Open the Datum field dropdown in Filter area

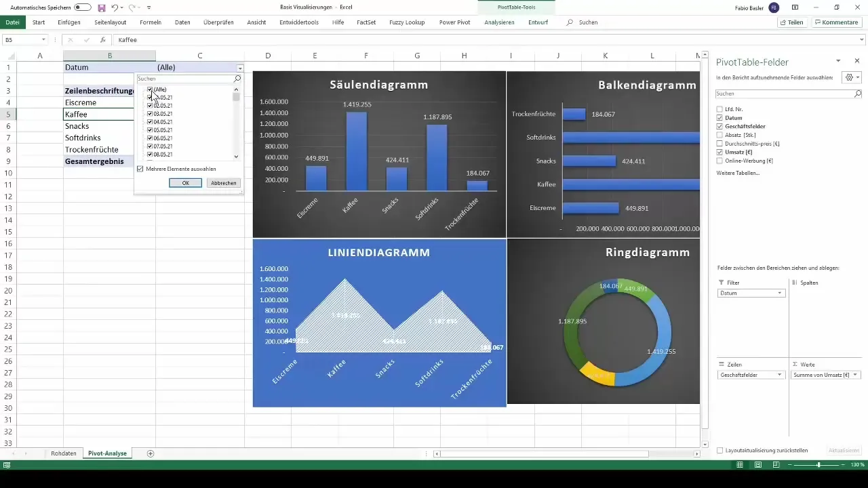[780, 293]
